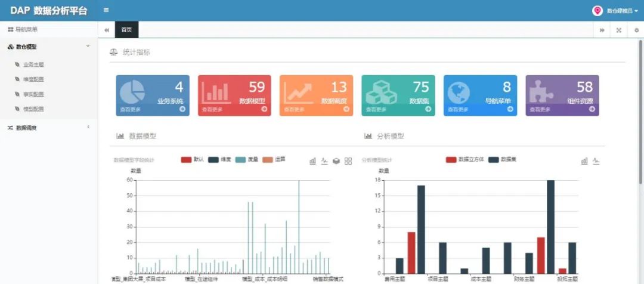The width and height of the screenshot is (644, 284).
Task: Toggle the 数据立方体 legend series
Action: click(x=465, y=159)
